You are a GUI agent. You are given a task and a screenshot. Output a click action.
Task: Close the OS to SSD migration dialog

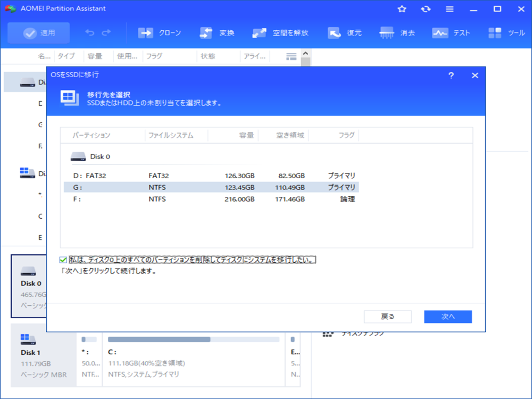click(x=475, y=76)
